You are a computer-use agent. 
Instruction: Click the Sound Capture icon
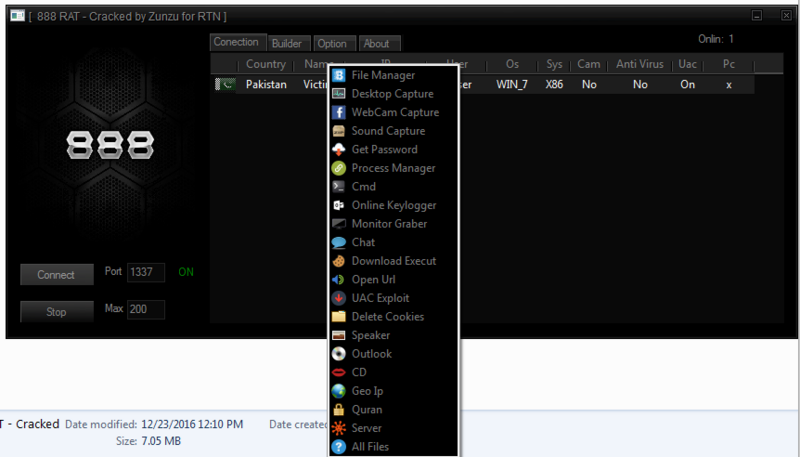(339, 131)
